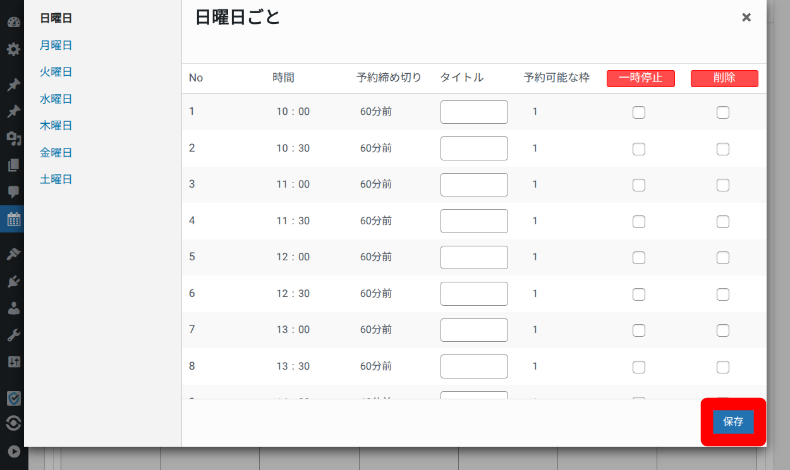Open the Dashboard gauge icon in sidebar
Viewport: 790px width, 470px height.
click(14, 22)
